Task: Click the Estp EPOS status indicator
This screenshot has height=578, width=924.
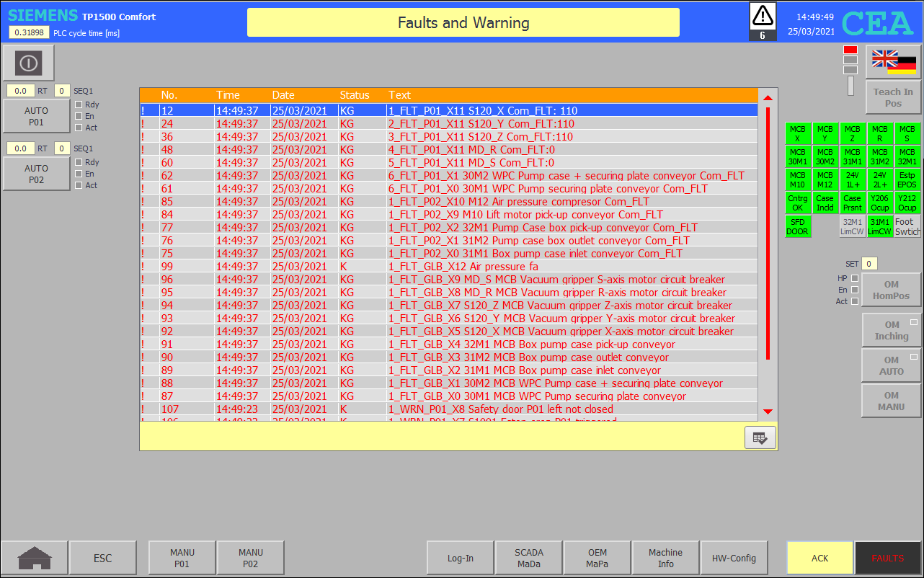Action: (x=907, y=179)
